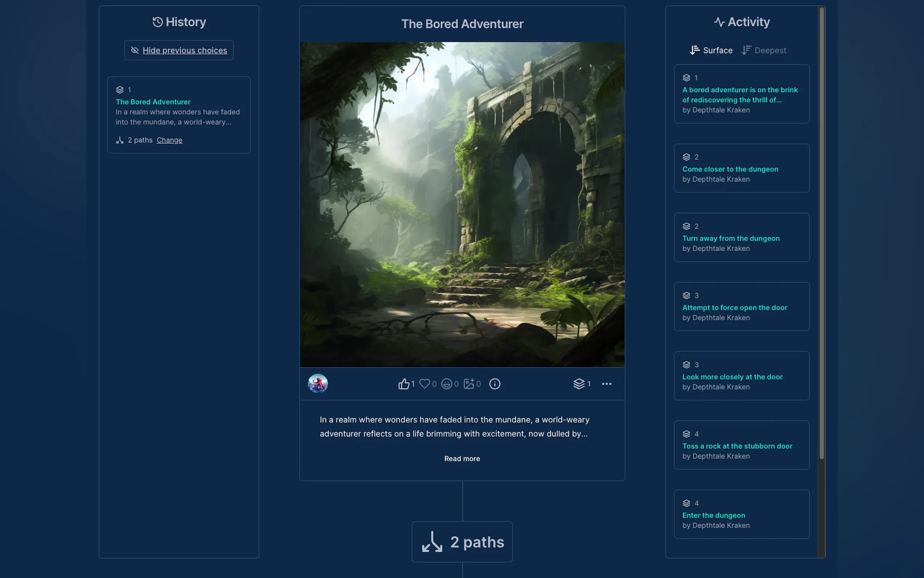Open the three-dot more options menu

tap(606, 384)
